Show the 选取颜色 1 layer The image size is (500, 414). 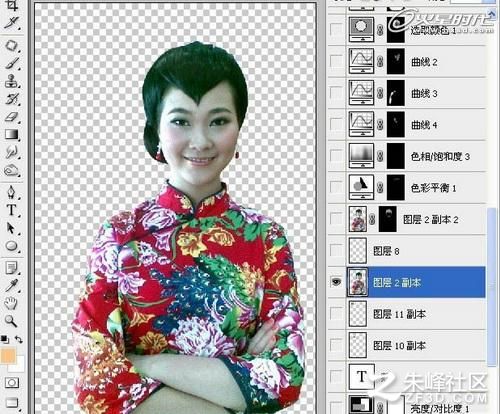tap(336, 29)
